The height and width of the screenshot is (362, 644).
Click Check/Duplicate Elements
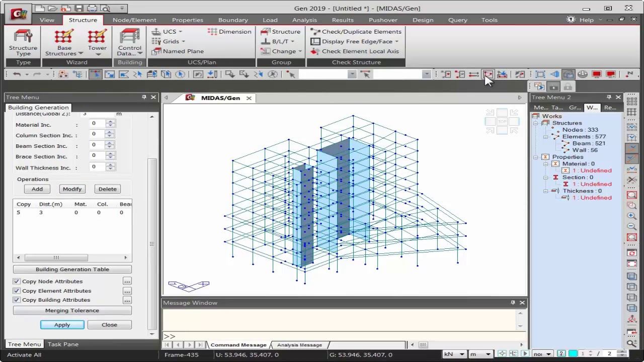[x=356, y=32]
